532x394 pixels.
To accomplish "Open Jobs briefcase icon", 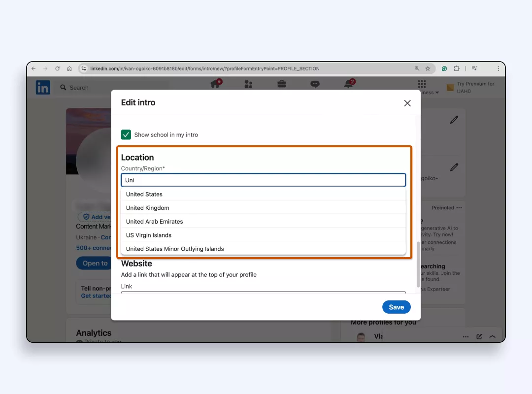I will [x=282, y=84].
